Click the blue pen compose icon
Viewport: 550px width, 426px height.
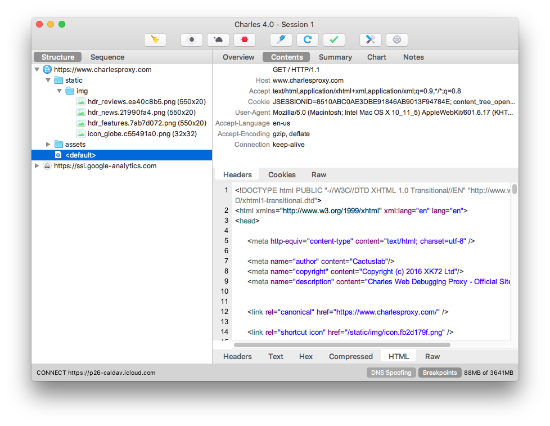pos(281,40)
